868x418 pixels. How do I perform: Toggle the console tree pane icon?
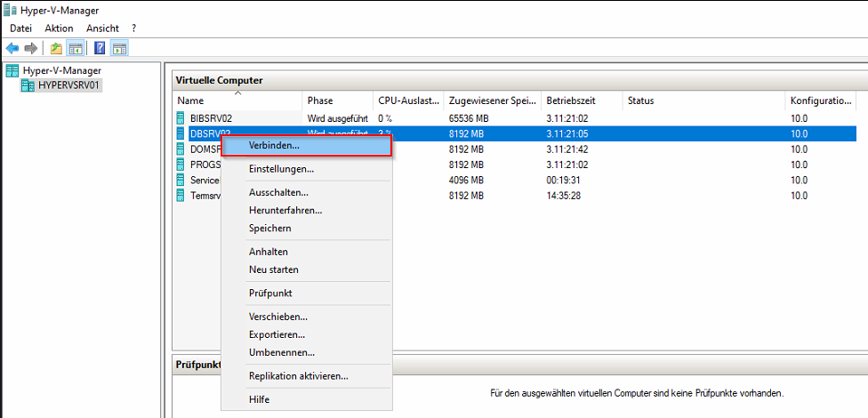click(75, 49)
